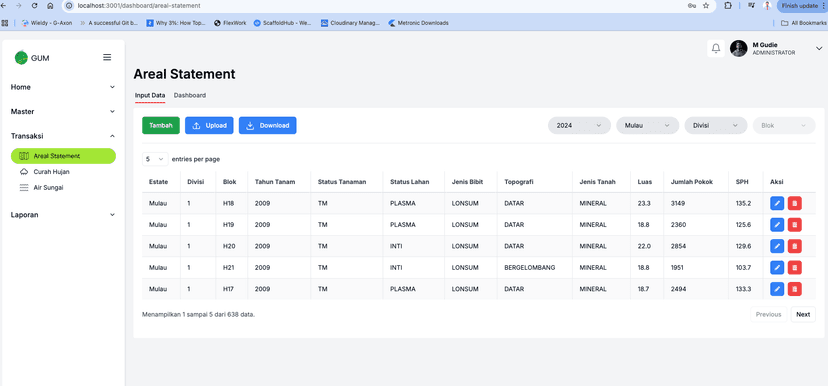Click the Topografi column header
Image resolution: width=828 pixels, height=386 pixels.
[x=519, y=182]
